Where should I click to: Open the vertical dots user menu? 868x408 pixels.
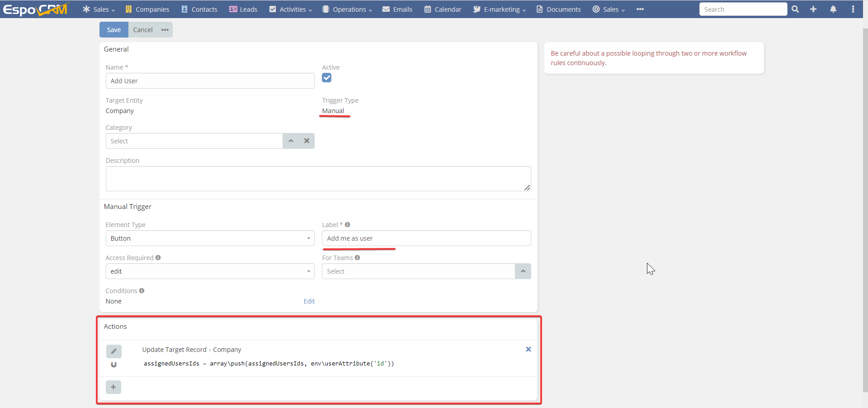click(x=853, y=9)
